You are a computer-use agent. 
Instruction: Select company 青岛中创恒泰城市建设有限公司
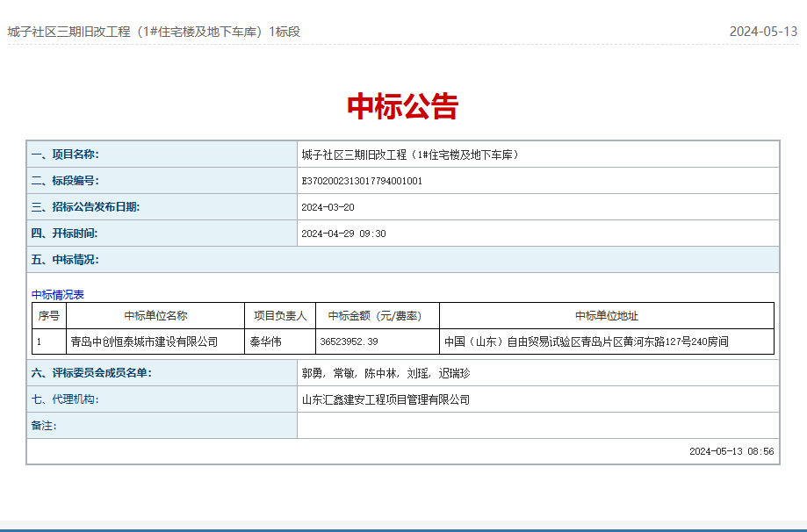[x=144, y=341]
